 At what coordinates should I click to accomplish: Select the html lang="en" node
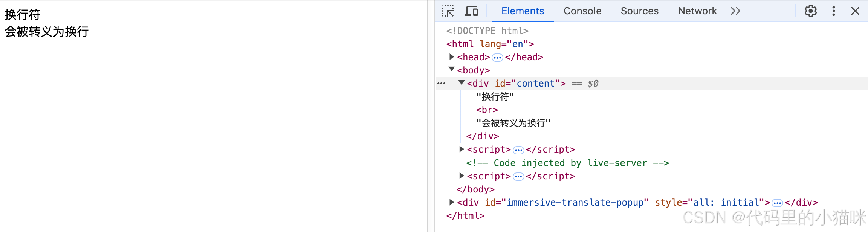pyautogui.click(x=490, y=44)
